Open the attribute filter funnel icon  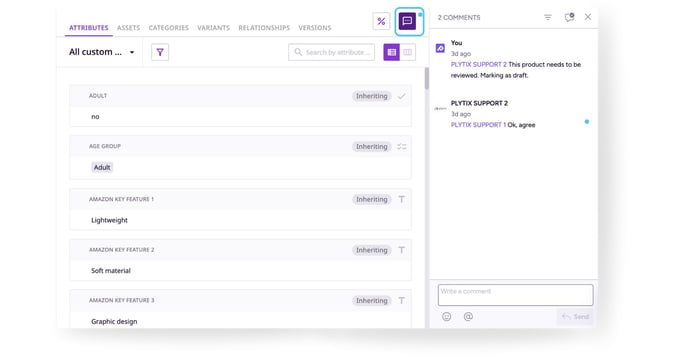(x=160, y=52)
